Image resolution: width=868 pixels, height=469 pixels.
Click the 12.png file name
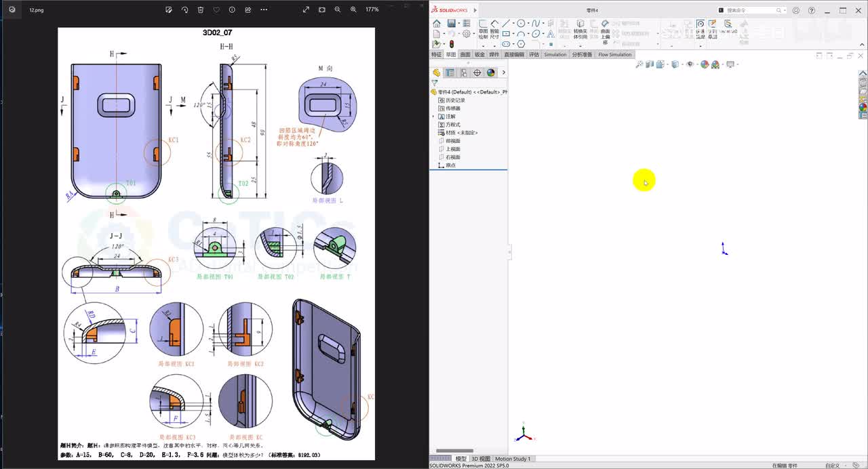coord(36,10)
